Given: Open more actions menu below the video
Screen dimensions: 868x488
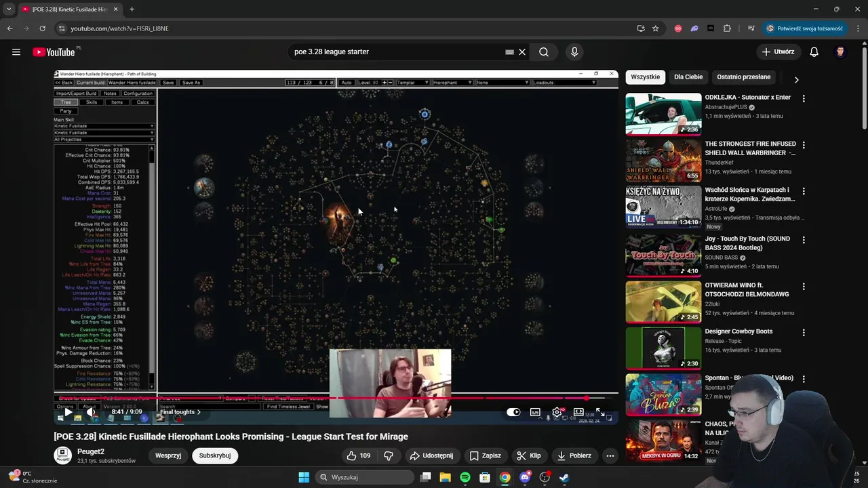Looking at the screenshot, I should [x=610, y=455].
